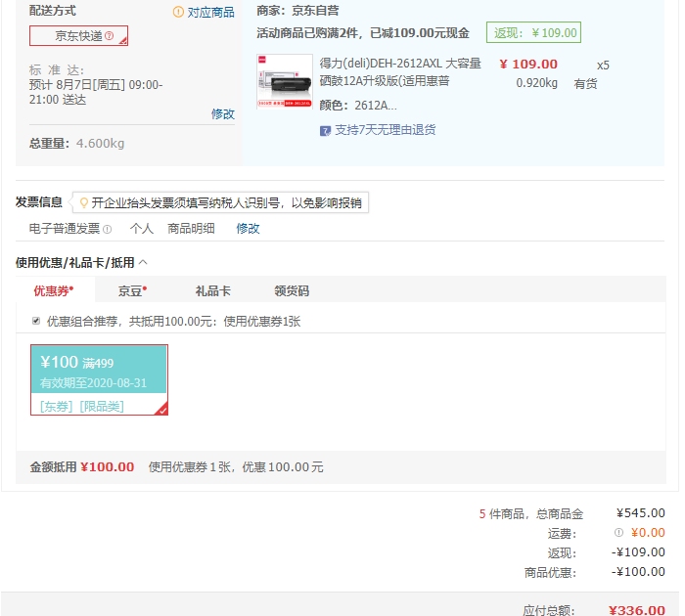
Task: Click the toner cartridge product thumbnail
Action: (x=285, y=81)
